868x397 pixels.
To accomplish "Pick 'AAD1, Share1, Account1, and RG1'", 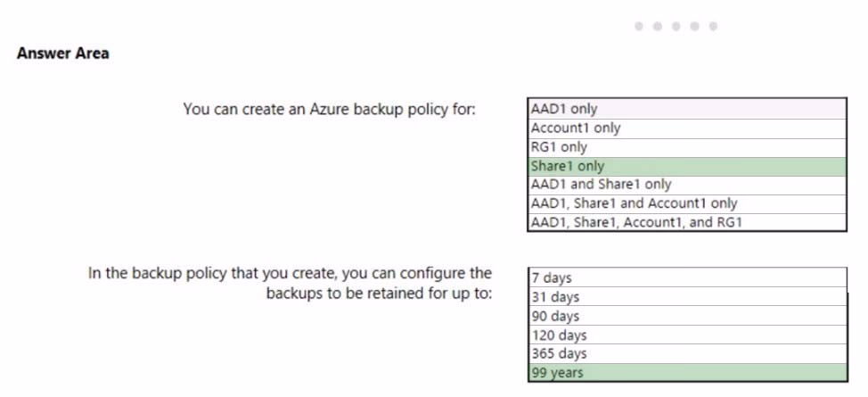I will (x=687, y=222).
